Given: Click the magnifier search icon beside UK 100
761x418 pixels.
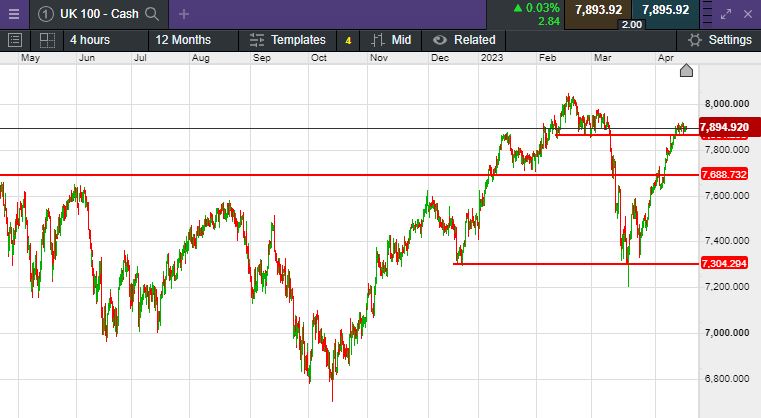Looking at the screenshot, I should (152, 14).
